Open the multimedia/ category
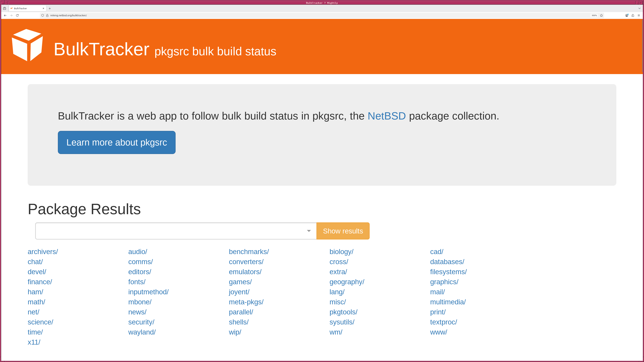The height and width of the screenshot is (362, 644). coord(448,302)
